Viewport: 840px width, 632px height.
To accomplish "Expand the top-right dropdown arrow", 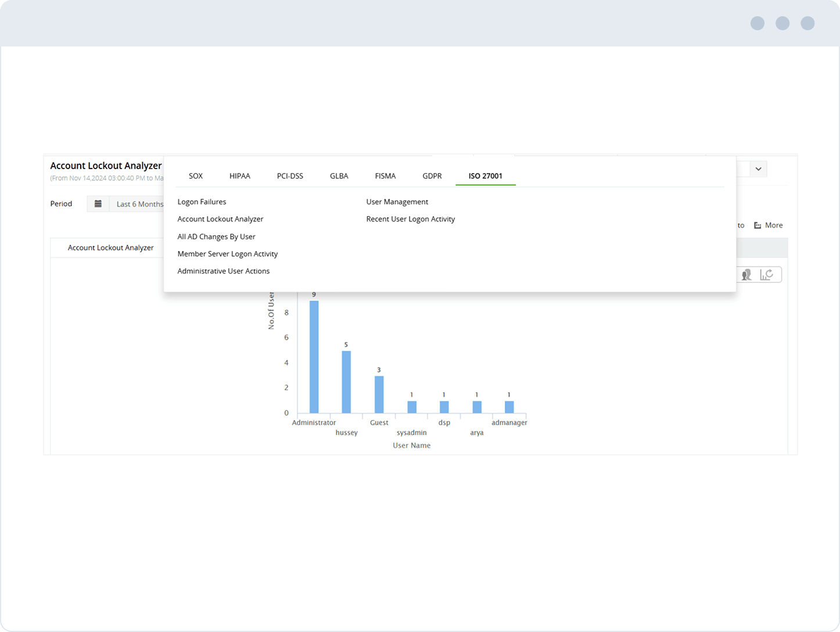I will [758, 169].
